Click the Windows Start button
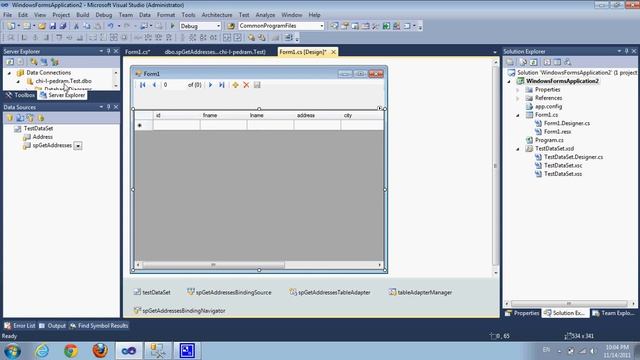Viewport: 640px width, 360px height. pos(12,351)
